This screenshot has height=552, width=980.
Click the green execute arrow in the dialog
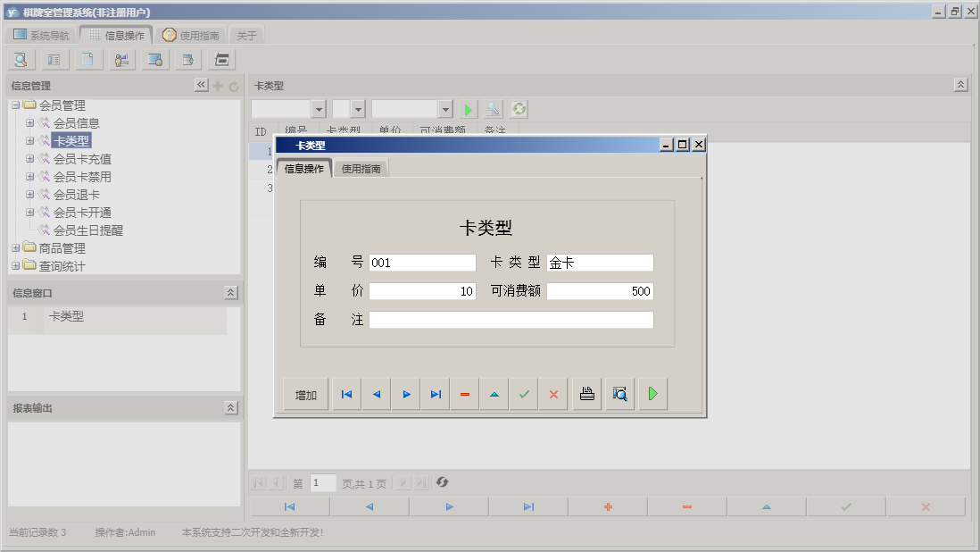tap(652, 393)
